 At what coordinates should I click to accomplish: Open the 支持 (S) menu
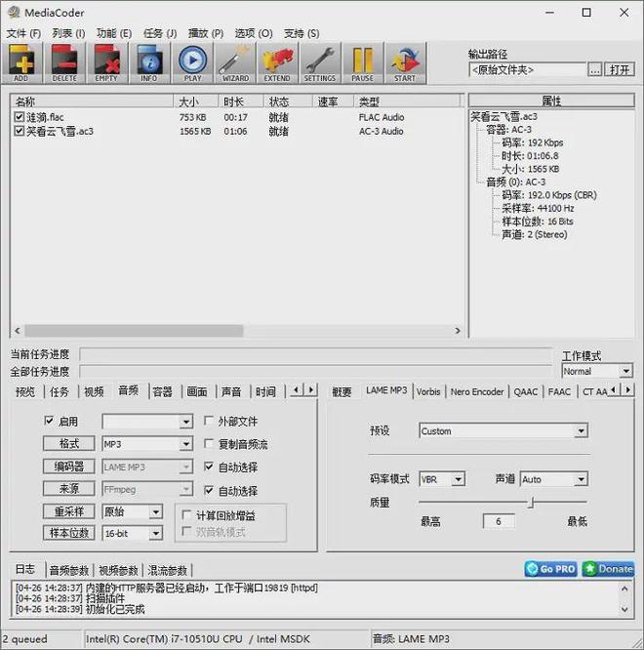pos(302,33)
